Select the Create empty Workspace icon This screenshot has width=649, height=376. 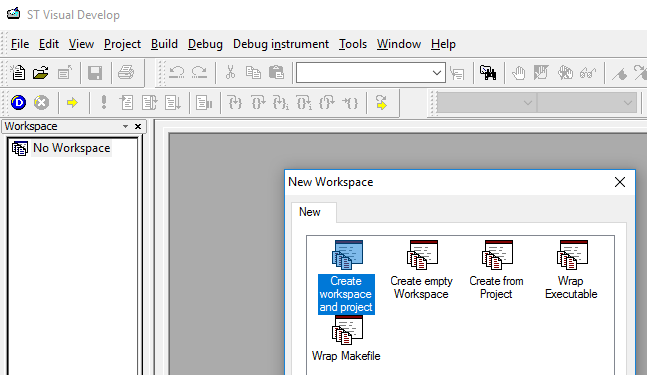(x=421, y=270)
